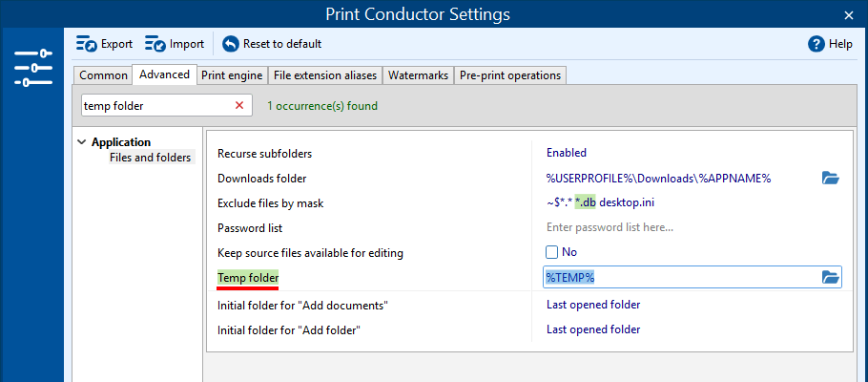
Task: Close the Print Conductor Settings window
Action: pos(849,14)
